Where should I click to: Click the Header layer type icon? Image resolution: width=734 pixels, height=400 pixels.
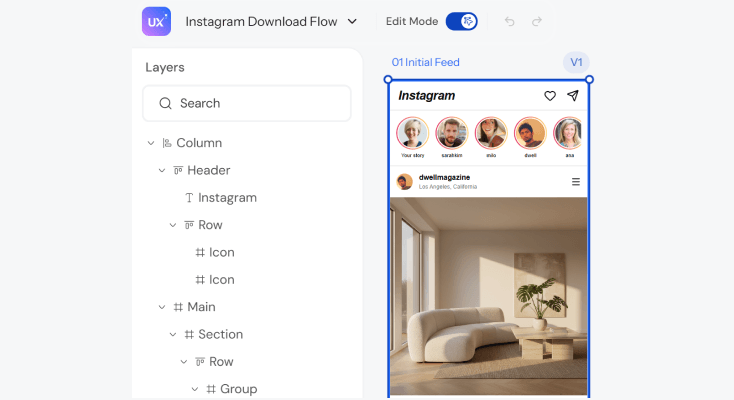click(x=178, y=170)
